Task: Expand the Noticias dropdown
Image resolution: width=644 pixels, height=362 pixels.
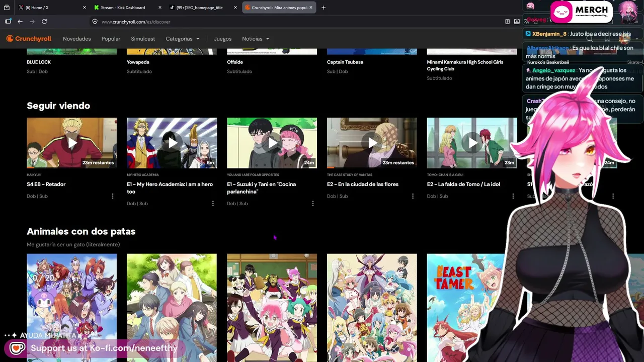Action: [256, 39]
